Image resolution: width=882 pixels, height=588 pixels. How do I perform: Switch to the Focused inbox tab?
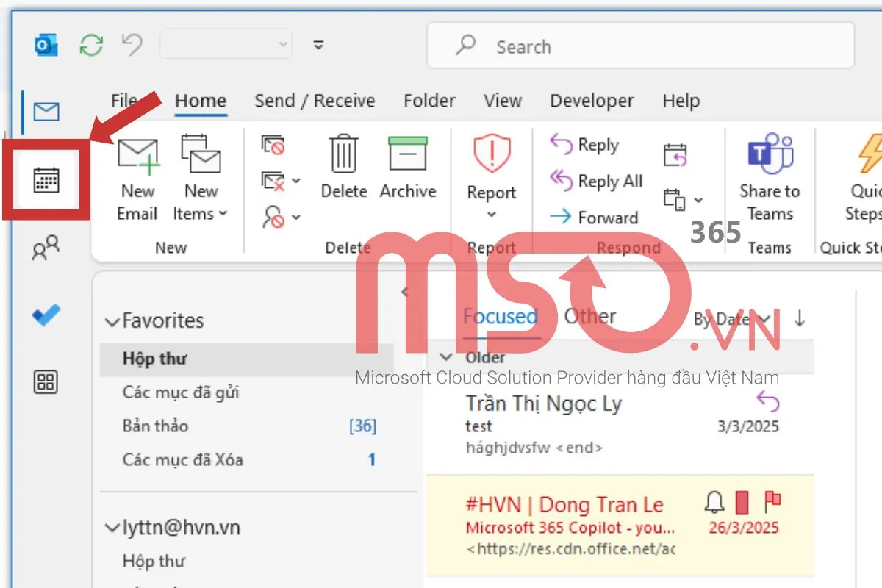(x=501, y=316)
